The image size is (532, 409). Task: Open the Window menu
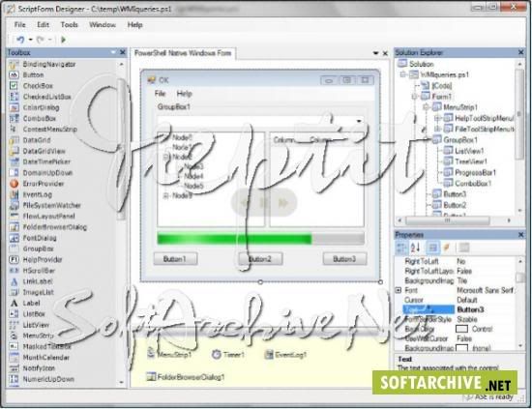tap(103, 25)
